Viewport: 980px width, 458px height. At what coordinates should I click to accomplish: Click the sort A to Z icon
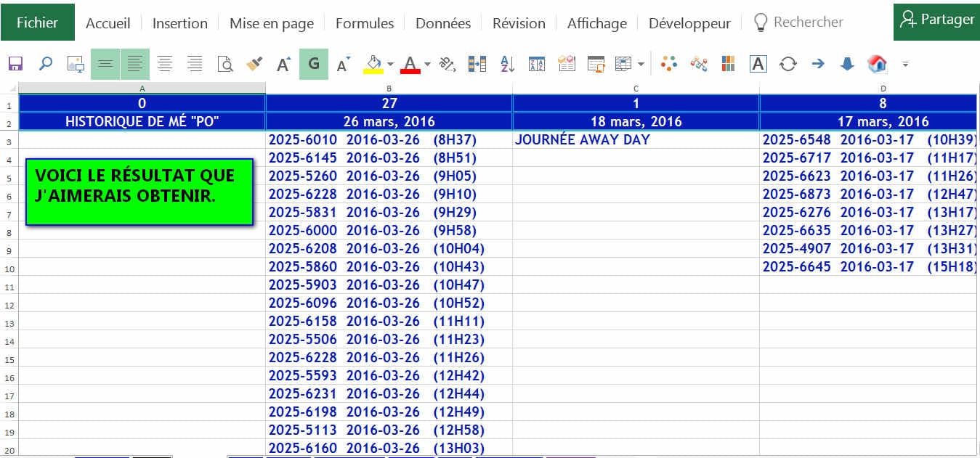click(507, 65)
